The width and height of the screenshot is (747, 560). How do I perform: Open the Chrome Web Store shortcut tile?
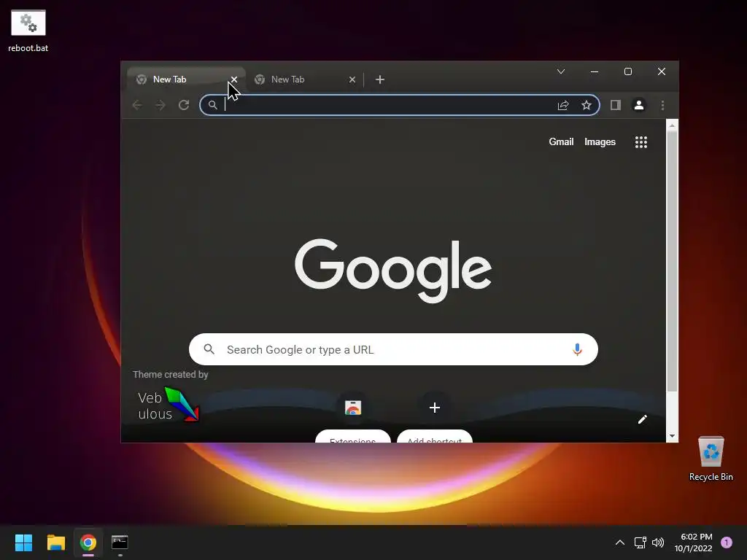[x=353, y=408]
